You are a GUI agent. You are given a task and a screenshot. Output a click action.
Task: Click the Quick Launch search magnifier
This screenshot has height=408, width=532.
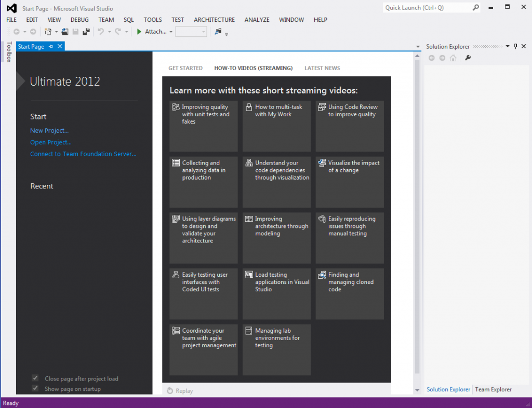(x=476, y=7)
